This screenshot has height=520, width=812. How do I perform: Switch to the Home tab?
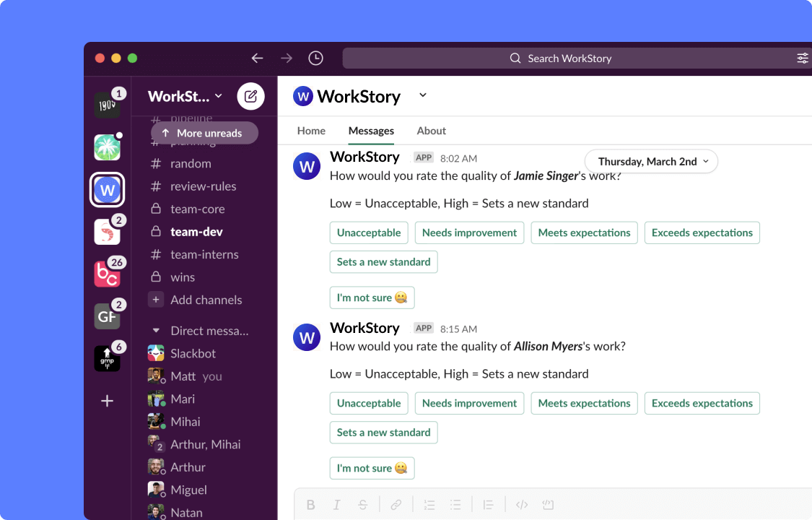pyautogui.click(x=311, y=131)
